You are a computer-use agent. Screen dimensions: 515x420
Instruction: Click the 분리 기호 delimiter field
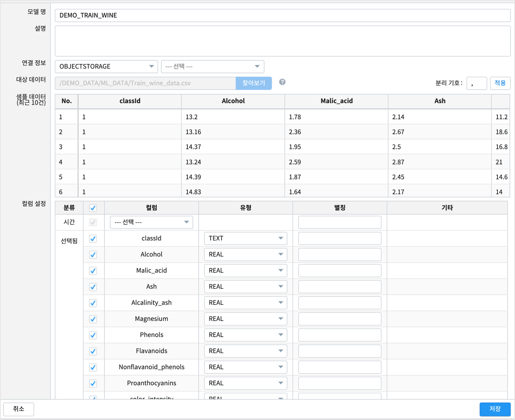[x=477, y=83]
